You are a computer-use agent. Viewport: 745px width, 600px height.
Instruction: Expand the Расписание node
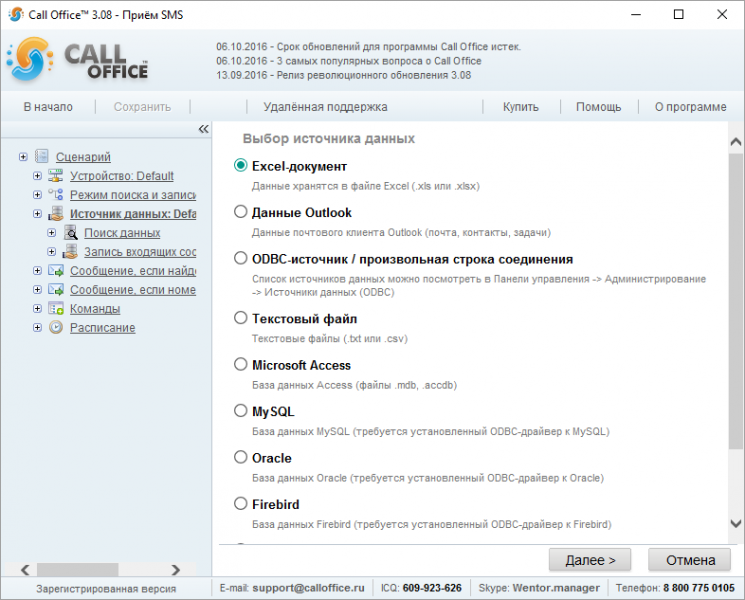coord(37,327)
